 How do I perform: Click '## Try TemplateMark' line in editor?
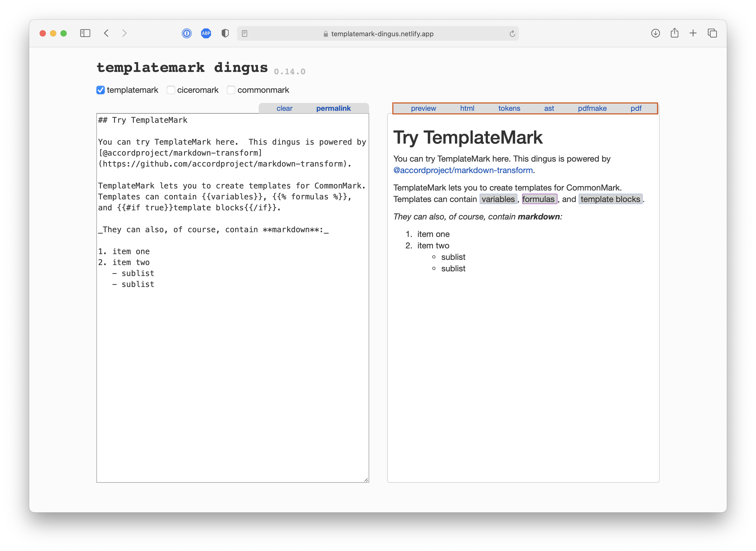click(x=143, y=120)
